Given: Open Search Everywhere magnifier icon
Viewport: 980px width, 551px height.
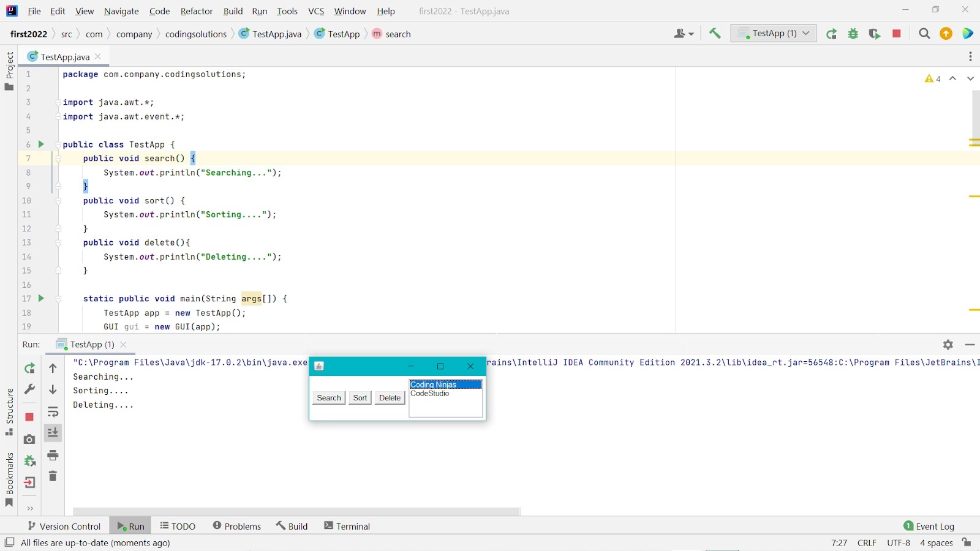Looking at the screenshot, I should point(924,34).
